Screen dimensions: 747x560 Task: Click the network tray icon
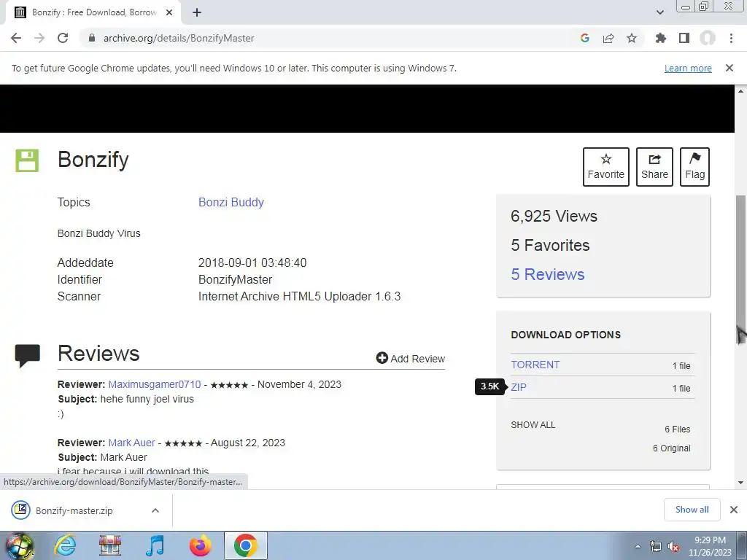pyautogui.click(x=656, y=547)
